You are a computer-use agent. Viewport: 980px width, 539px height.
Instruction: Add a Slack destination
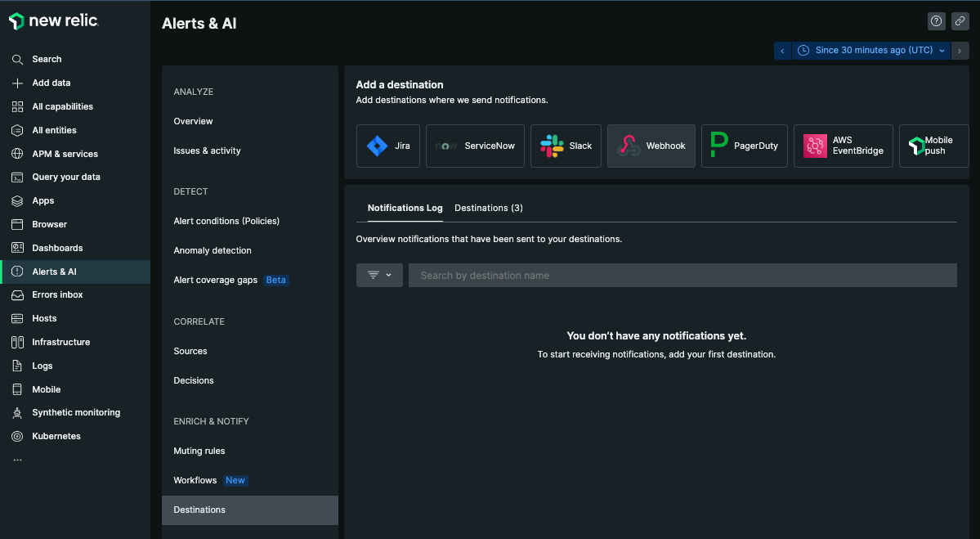pyautogui.click(x=566, y=146)
